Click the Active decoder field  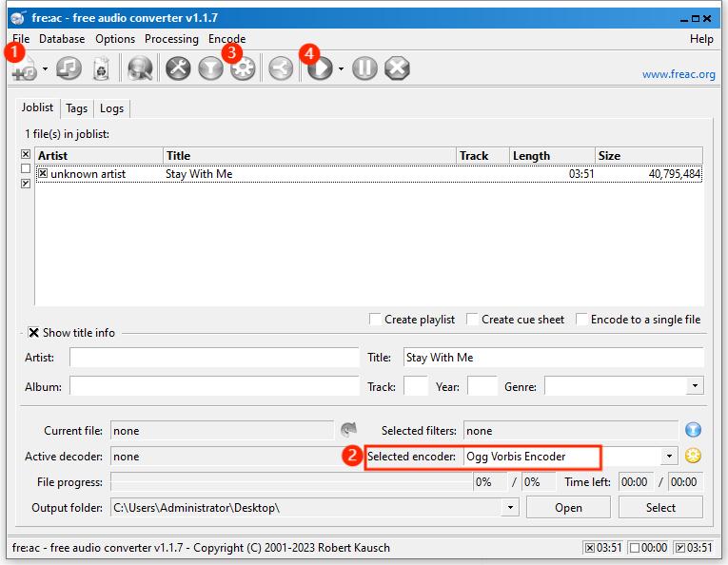(x=236, y=457)
